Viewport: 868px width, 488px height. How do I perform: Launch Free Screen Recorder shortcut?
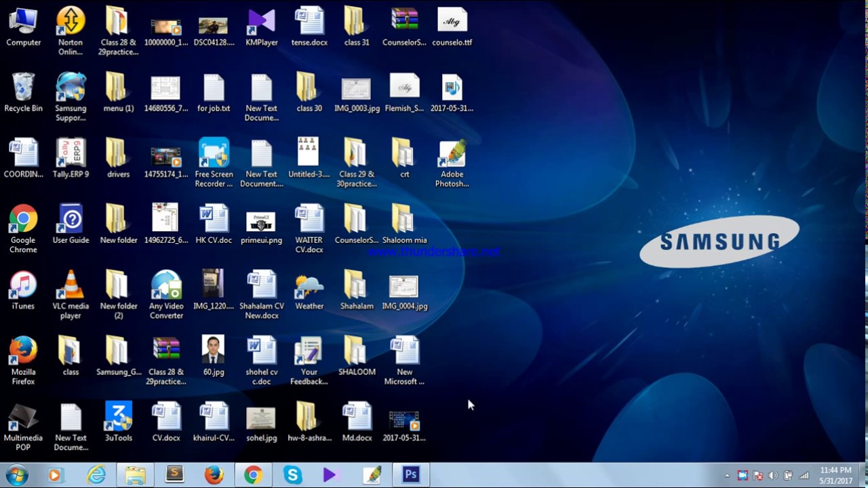point(214,163)
